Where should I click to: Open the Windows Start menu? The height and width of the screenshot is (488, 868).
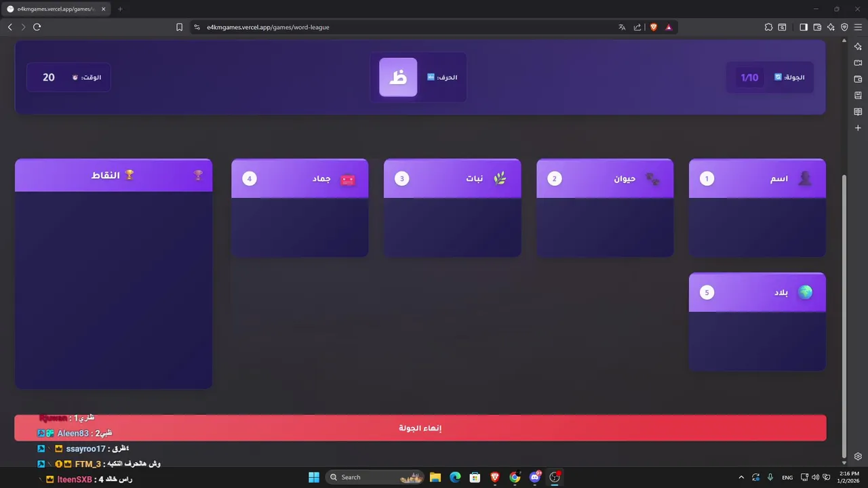tap(314, 477)
